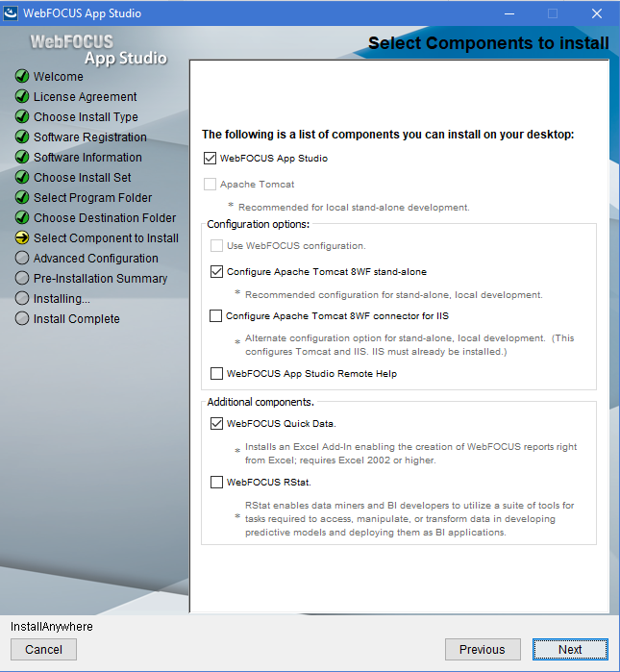Click the Welcome step label

(x=59, y=76)
